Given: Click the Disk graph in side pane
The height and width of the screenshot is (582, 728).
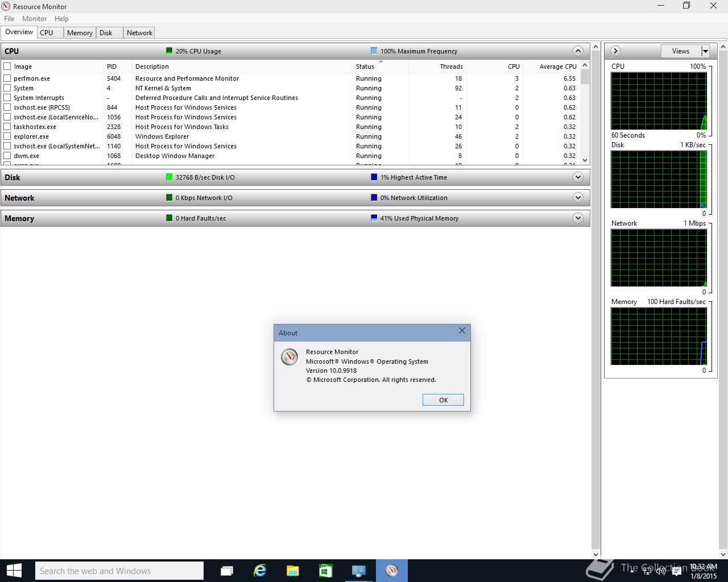Looking at the screenshot, I should pyautogui.click(x=659, y=179).
